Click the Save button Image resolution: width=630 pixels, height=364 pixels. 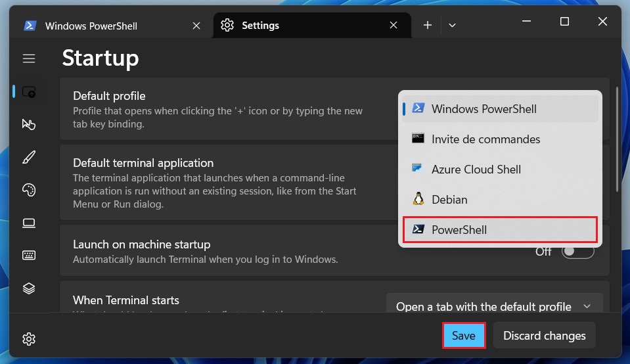[464, 336]
